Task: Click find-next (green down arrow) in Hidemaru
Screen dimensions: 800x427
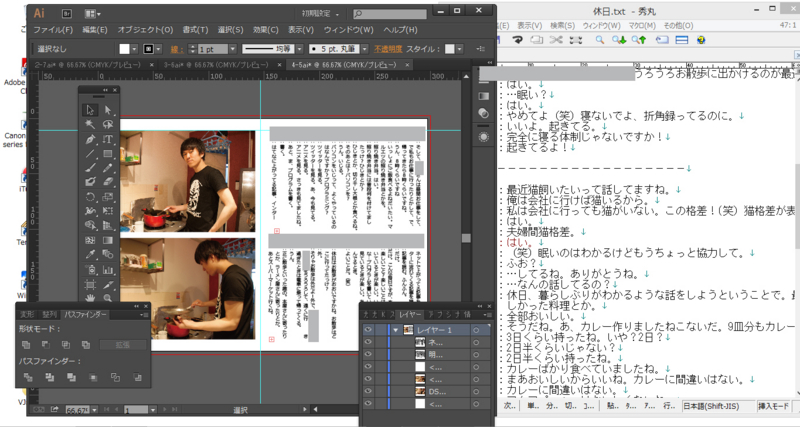Action: click(x=619, y=40)
